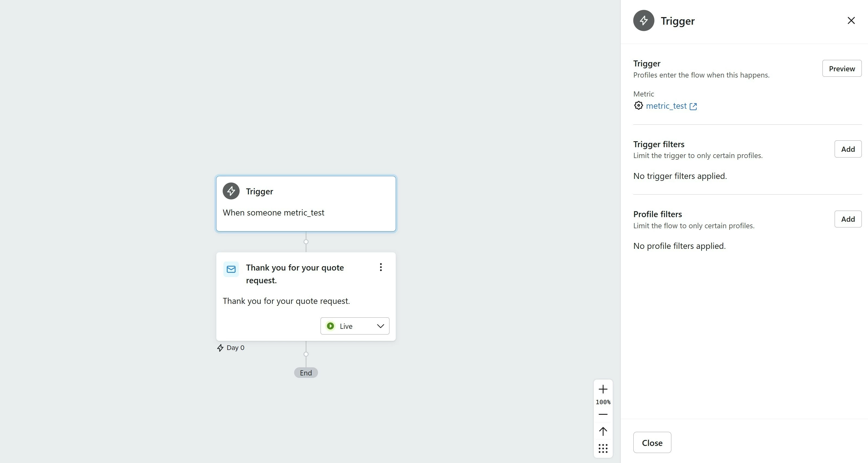The image size is (868, 463).
Task: Click the connector node below Trigger card
Action: 306,242
